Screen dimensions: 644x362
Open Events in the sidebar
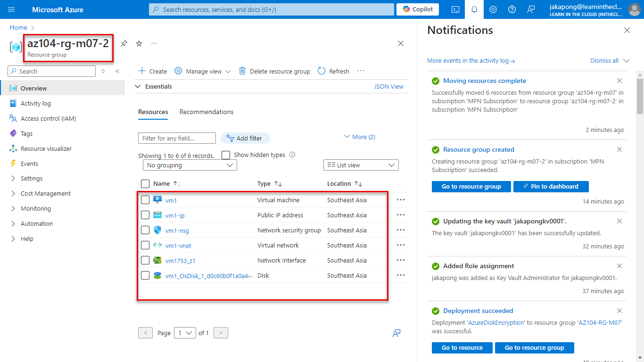pos(29,164)
